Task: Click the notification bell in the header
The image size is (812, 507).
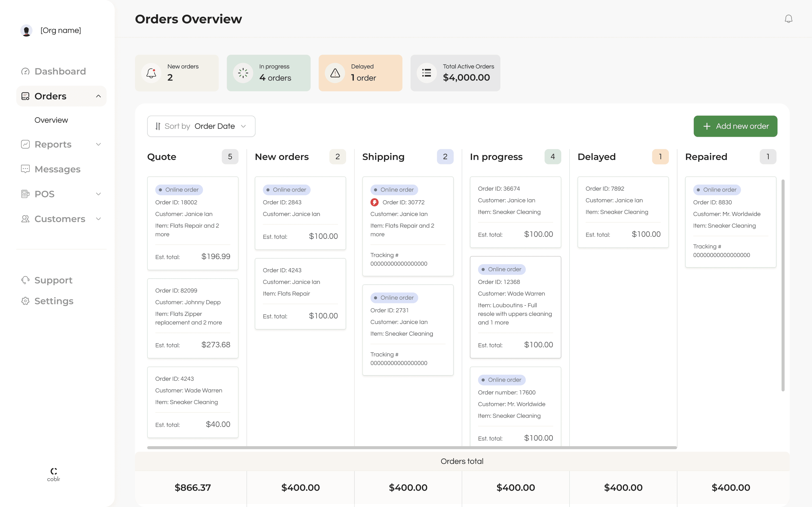Action: [788, 19]
